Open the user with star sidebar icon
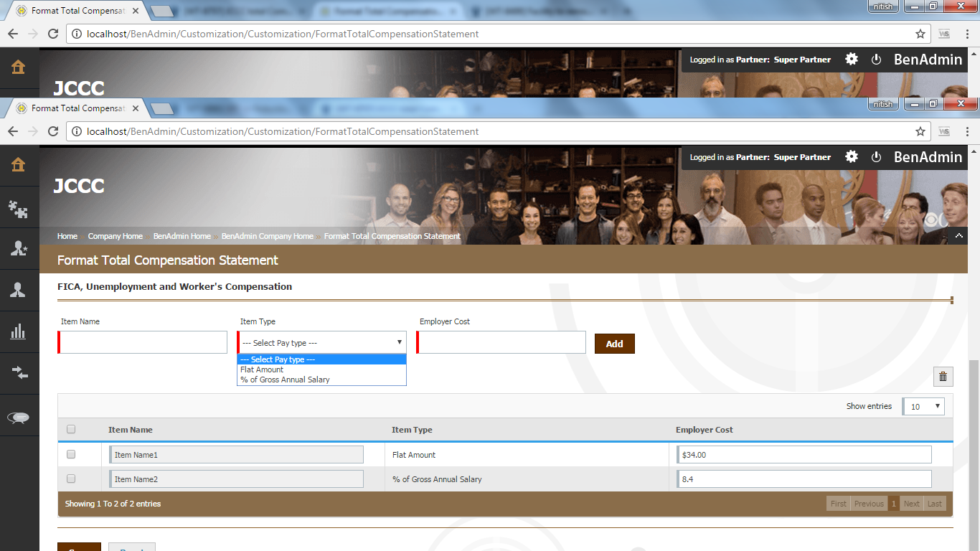The image size is (980, 551). click(19, 249)
